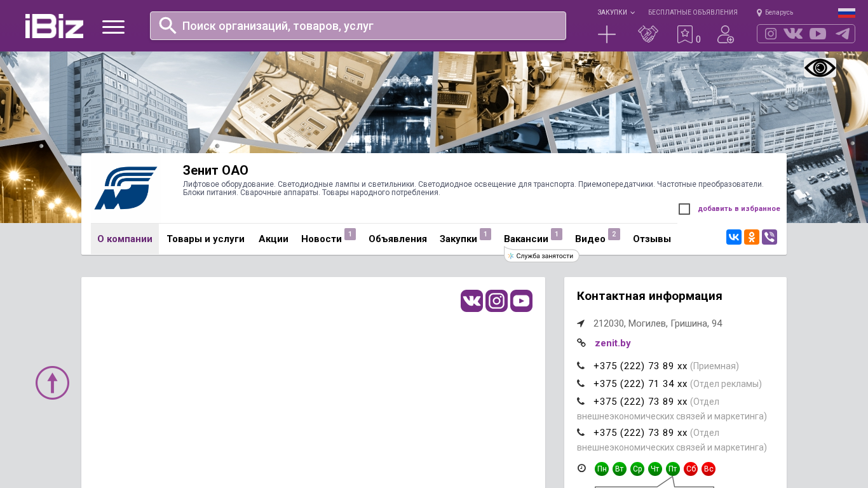Click the magnifier search icon

pyautogui.click(x=168, y=25)
